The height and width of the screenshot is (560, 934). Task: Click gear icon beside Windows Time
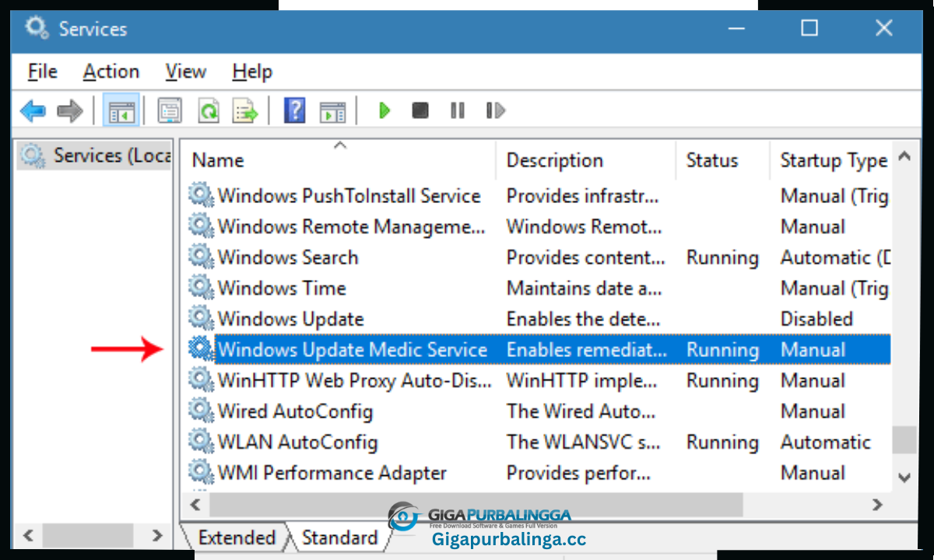coord(202,288)
